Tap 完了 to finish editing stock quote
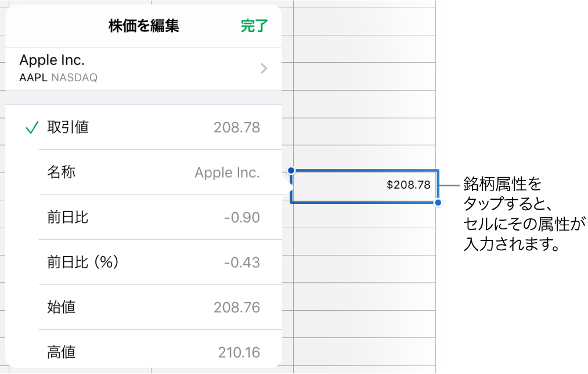The width and height of the screenshot is (588, 374). (x=254, y=26)
